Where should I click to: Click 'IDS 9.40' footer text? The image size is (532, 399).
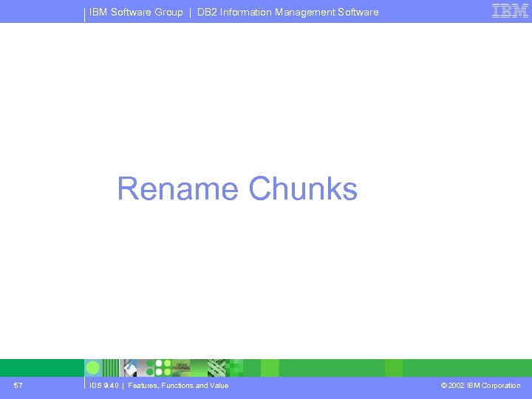coord(104,386)
